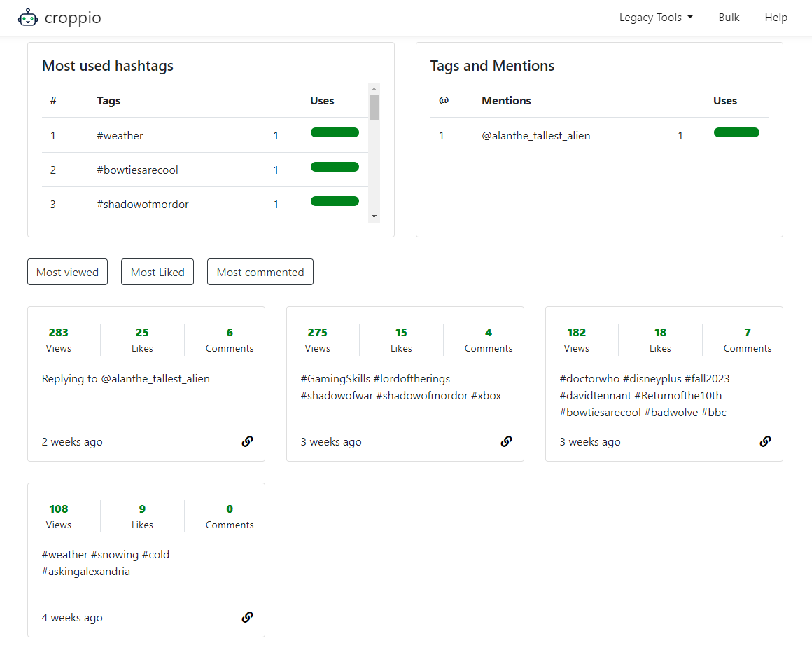Viewport: 812px width, 648px height.
Task: Sort posts by Most viewed
Action: (67, 272)
